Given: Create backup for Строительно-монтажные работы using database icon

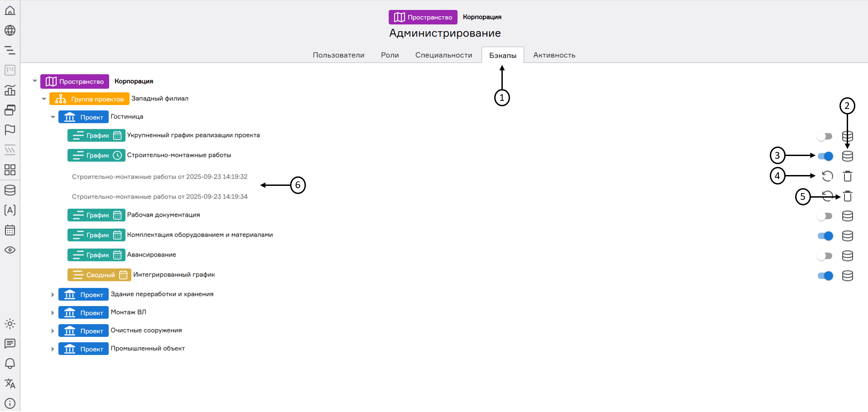Looking at the screenshot, I should 847,156.
